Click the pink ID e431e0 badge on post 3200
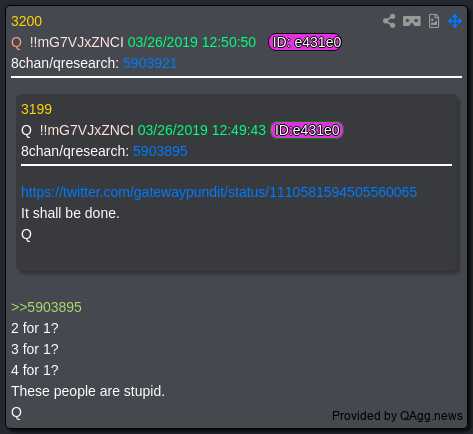This screenshot has height=434, width=473. [306, 42]
